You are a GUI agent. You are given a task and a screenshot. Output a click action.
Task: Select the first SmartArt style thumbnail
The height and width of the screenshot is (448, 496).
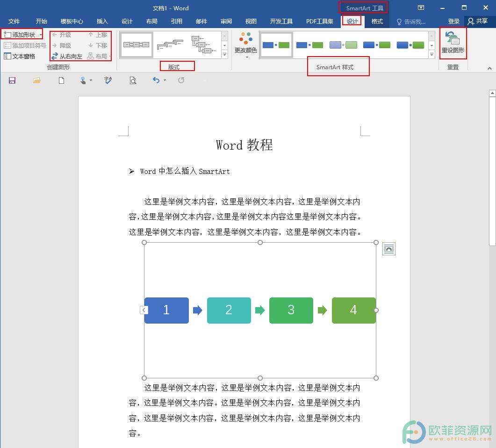276,44
